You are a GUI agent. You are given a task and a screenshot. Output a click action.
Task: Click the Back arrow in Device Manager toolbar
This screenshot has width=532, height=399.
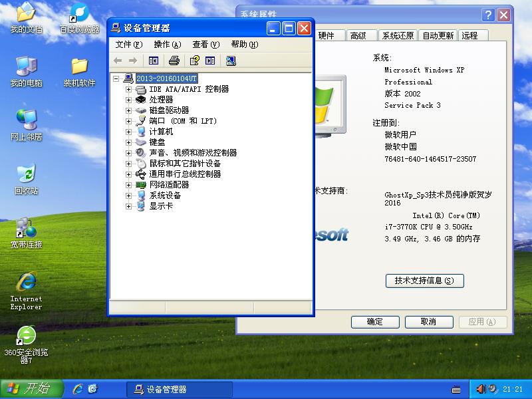tap(118, 61)
